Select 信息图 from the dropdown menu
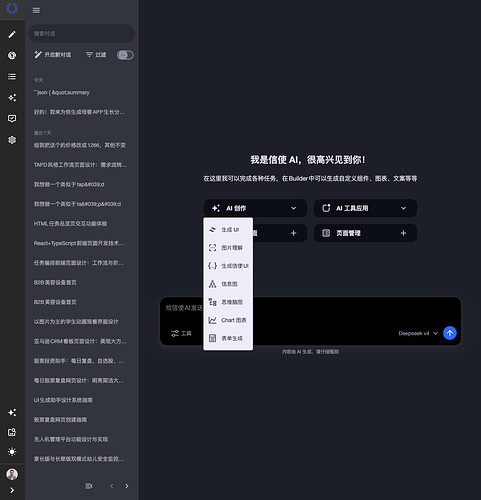Image resolution: width=481 pixels, height=500 pixels. click(228, 284)
